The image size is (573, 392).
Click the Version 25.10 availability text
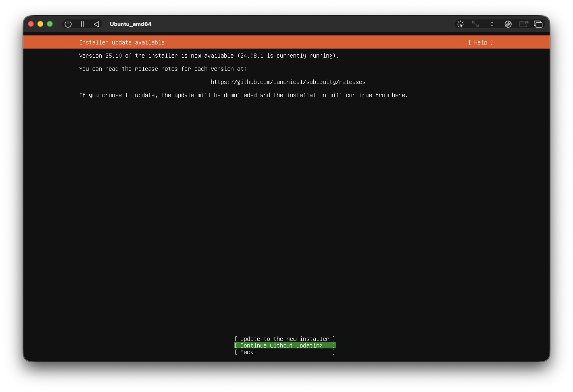(209, 56)
